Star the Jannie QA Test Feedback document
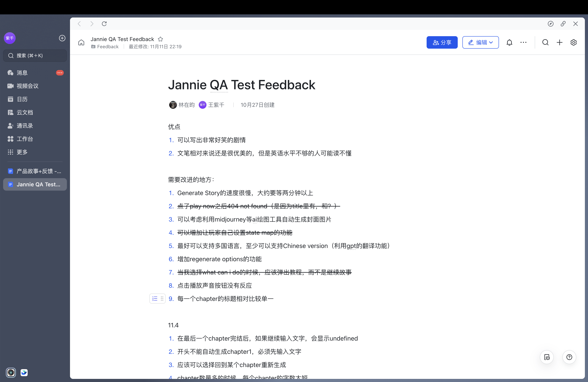Image resolution: width=588 pixels, height=382 pixels. [160, 39]
